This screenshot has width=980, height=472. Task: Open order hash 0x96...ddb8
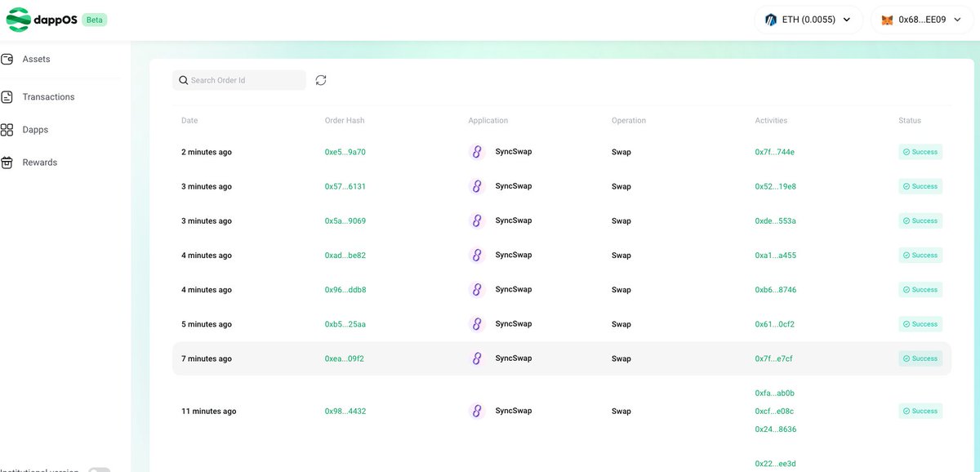coord(345,289)
